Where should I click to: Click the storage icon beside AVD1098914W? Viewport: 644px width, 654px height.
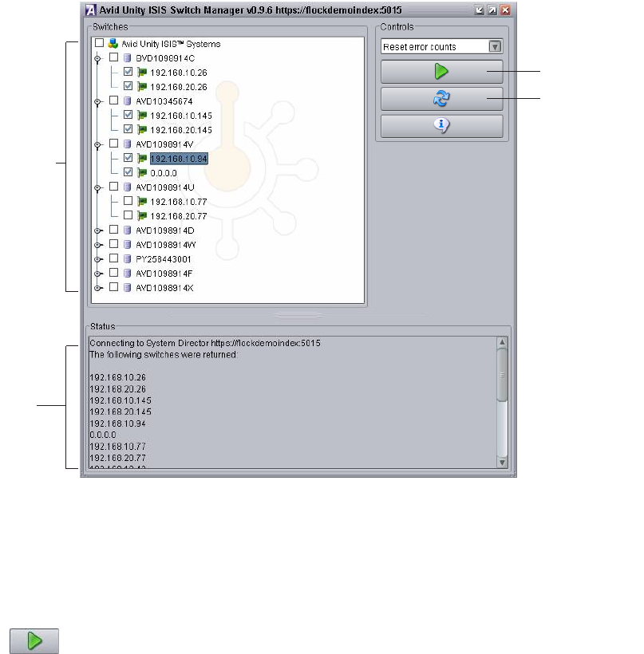pyautogui.click(x=128, y=244)
